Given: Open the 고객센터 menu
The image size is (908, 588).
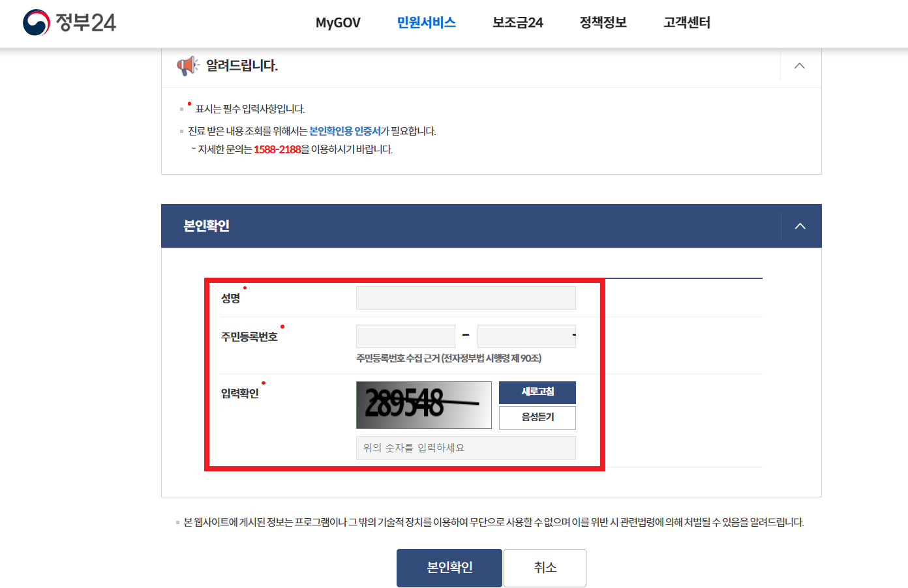Looking at the screenshot, I should pyautogui.click(x=687, y=23).
